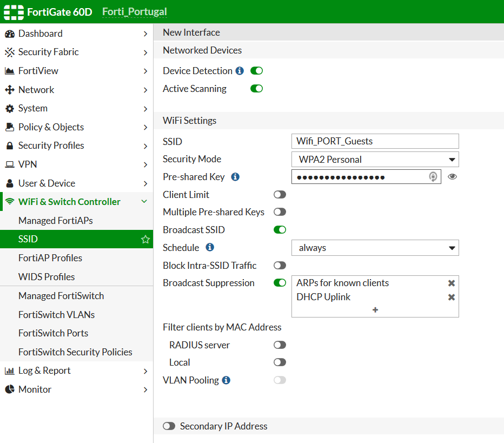504x443 pixels.
Task: Click the FortiGate 60D title
Action: click(60, 12)
